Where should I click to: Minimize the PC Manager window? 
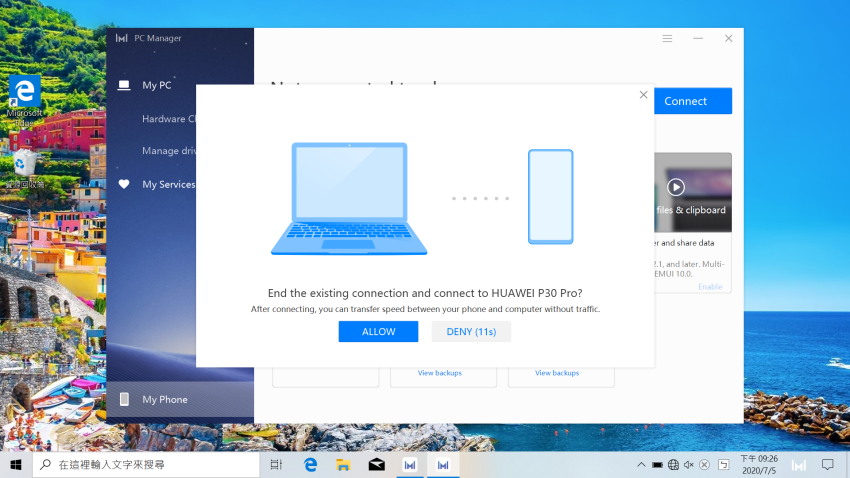(698, 38)
